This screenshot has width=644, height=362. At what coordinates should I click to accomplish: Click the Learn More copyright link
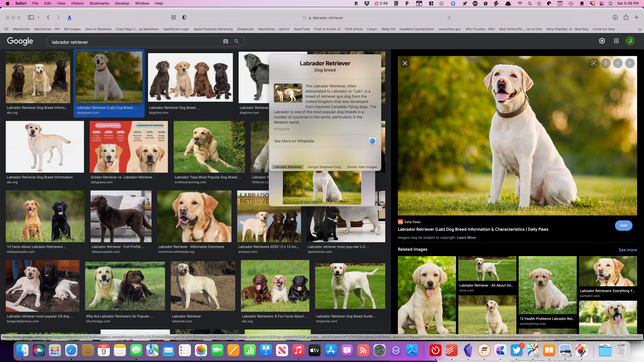(x=466, y=238)
